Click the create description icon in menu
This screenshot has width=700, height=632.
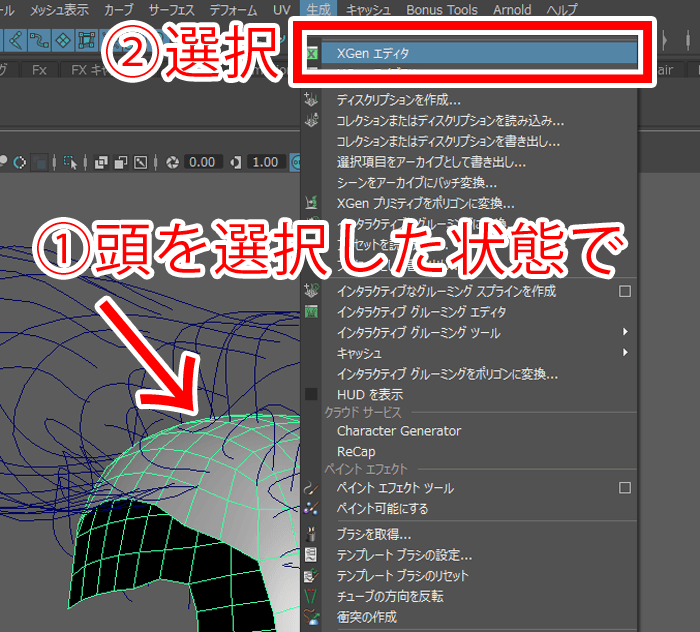pyautogui.click(x=311, y=99)
